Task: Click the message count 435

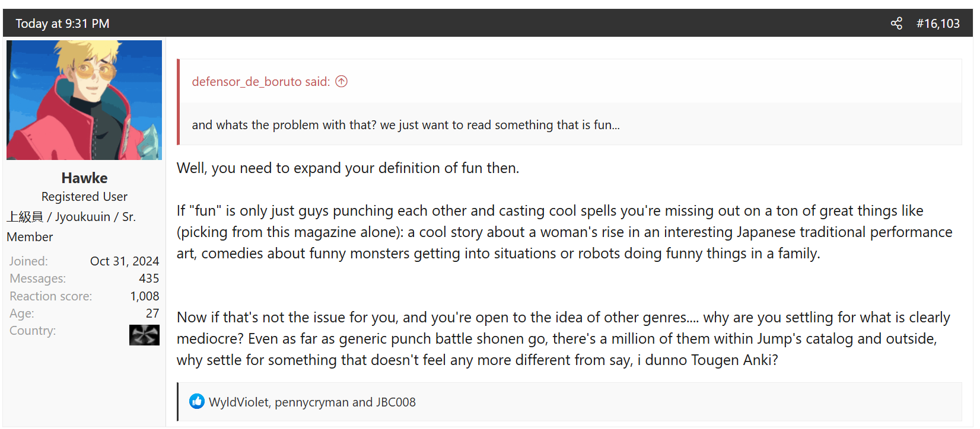Action: 149,278
